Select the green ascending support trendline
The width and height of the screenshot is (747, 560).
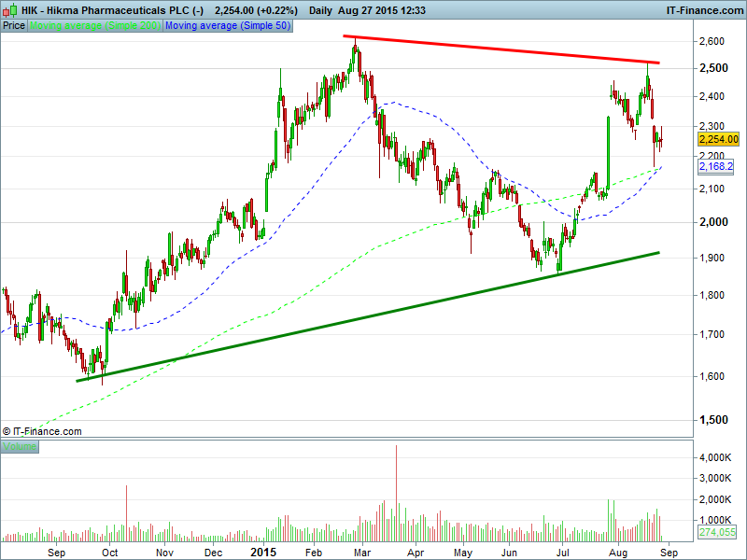pos(373,316)
